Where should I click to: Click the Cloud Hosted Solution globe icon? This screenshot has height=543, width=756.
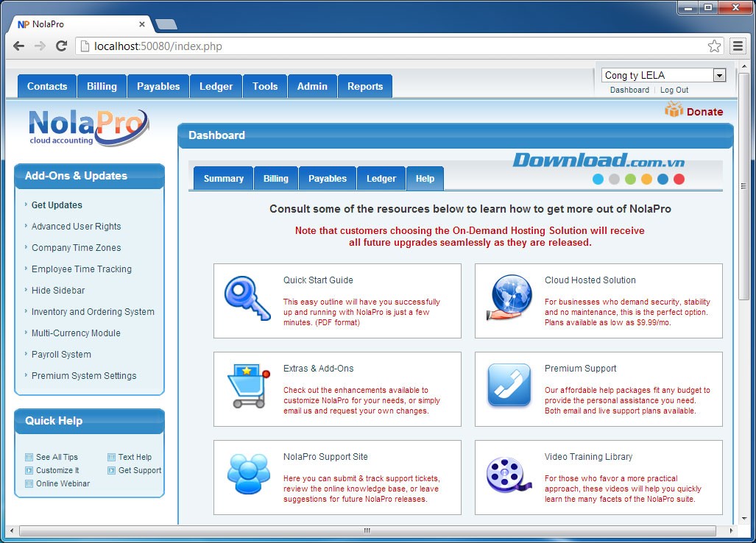point(509,298)
